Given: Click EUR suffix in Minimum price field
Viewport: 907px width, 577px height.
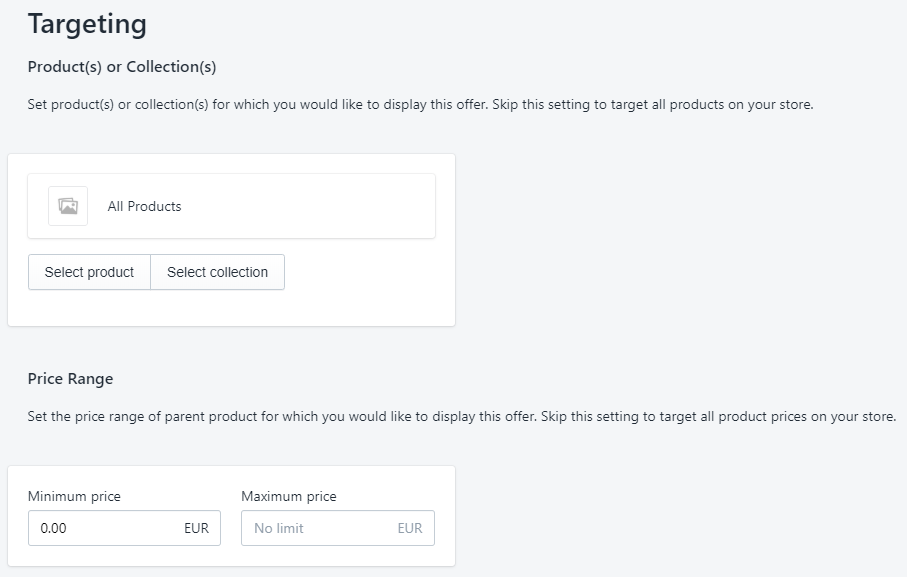Looking at the screenshot, I should tap(196, 528).
